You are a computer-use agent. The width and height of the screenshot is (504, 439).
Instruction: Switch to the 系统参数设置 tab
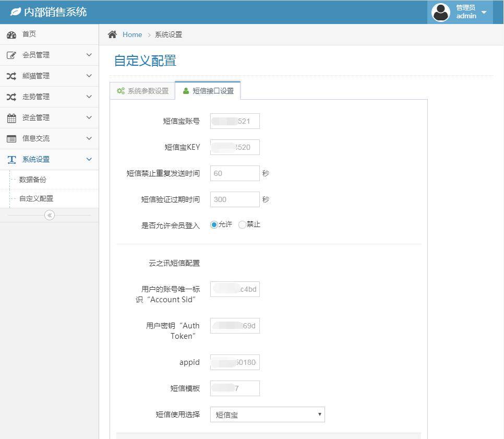(142, 91)
